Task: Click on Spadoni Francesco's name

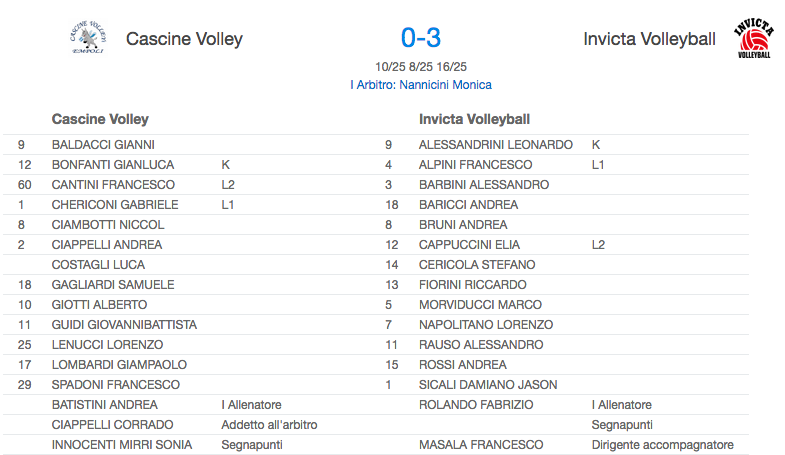Action: tap(115, 385)
